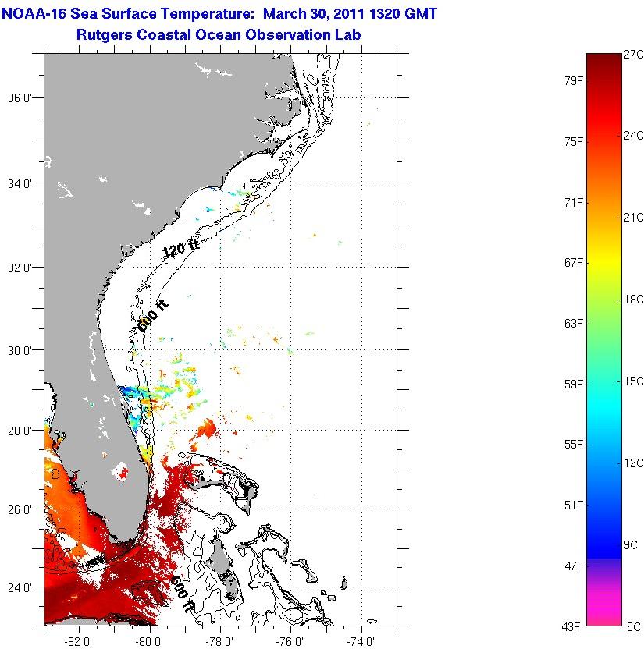
Task: Click the 600 ft contour label off Georgia
Action: [x=152, y=316]
